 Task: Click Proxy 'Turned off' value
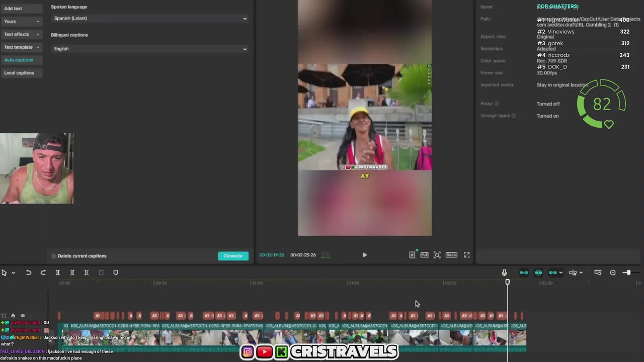pyautogui.click(x=548, y=104)
